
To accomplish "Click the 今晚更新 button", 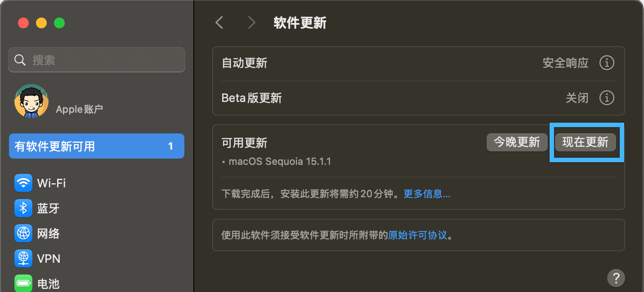I will (517, 142).
